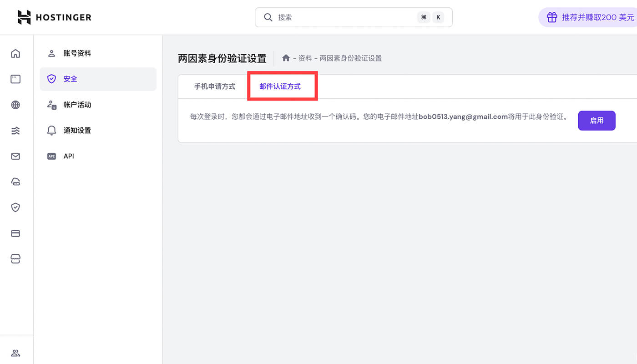
Task: Switch to 邮件认证方式 tab
Action: [x=280, y=86]
